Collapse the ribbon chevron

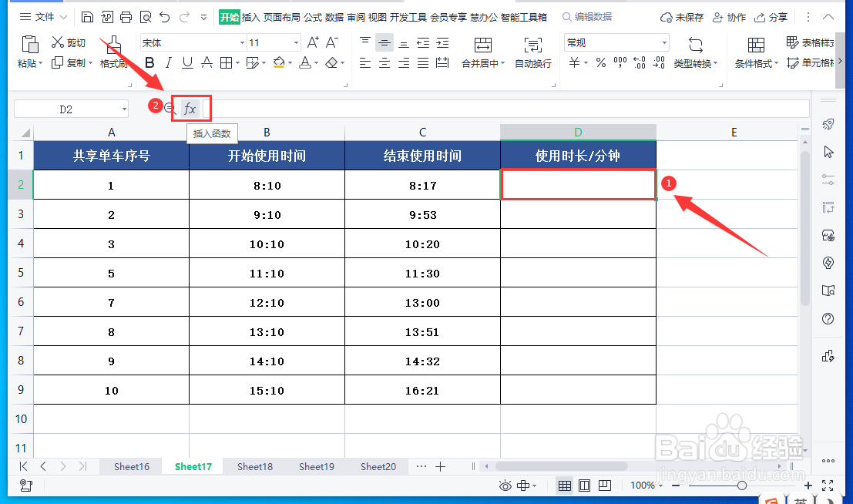click(828, 17)
